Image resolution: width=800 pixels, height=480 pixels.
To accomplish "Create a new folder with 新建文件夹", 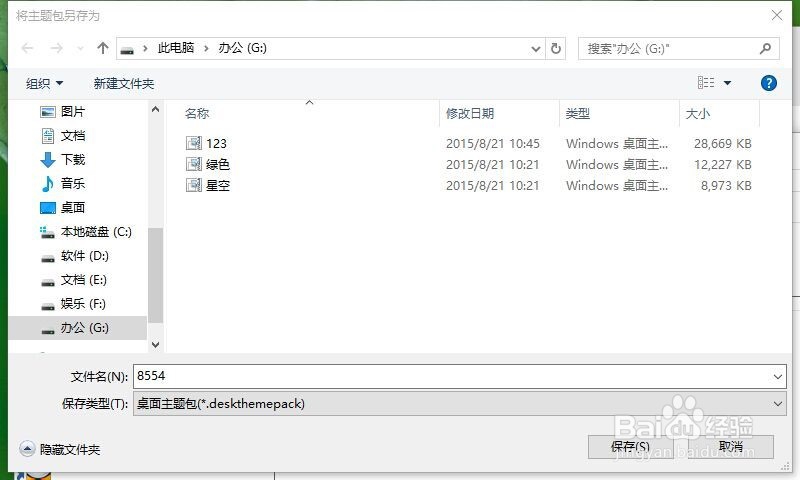I will click(x=123, y=84).
